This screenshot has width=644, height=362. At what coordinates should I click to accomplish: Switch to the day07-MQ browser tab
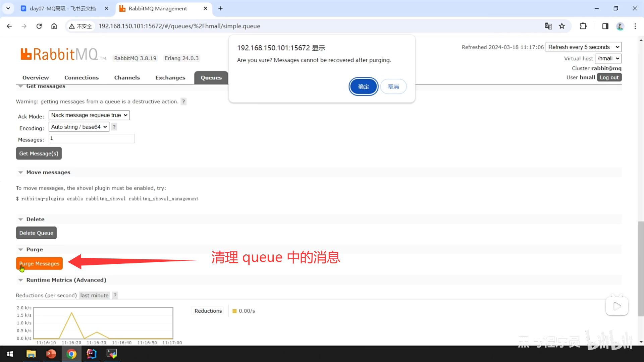pos(63,8)
